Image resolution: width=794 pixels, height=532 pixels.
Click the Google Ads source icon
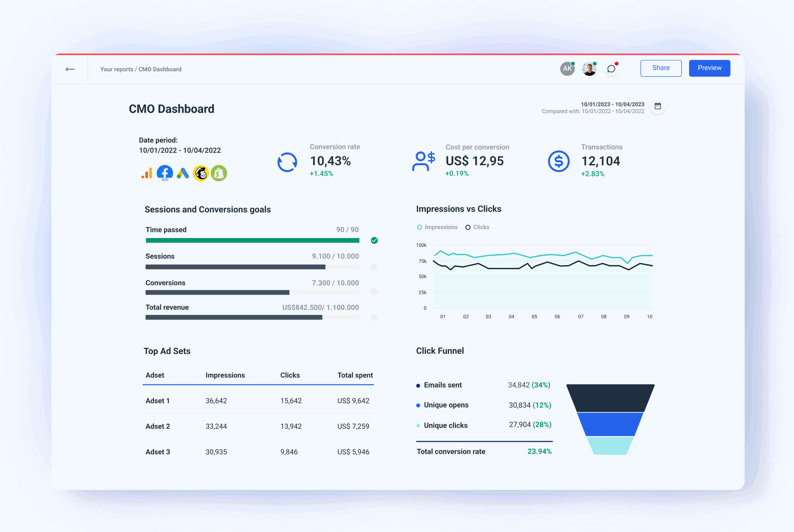point(183,173)
